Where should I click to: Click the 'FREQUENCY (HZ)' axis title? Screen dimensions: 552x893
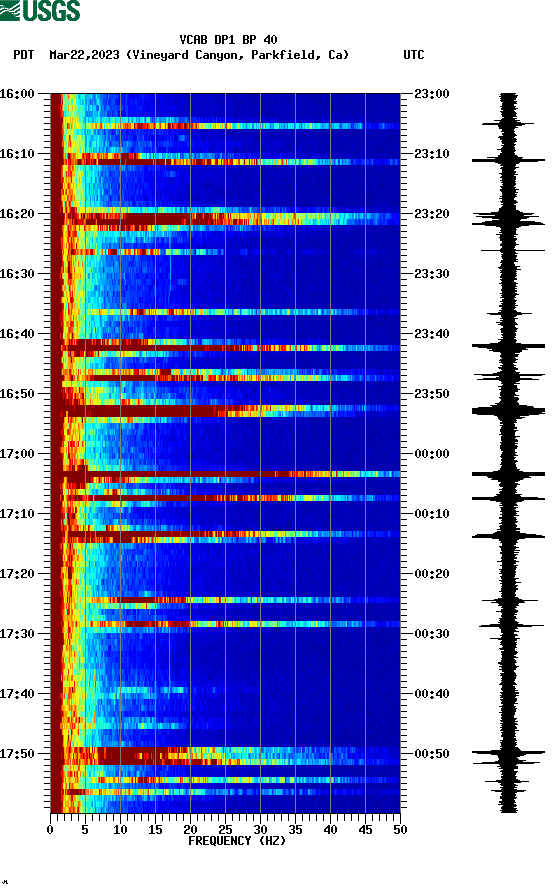point(236,841)
